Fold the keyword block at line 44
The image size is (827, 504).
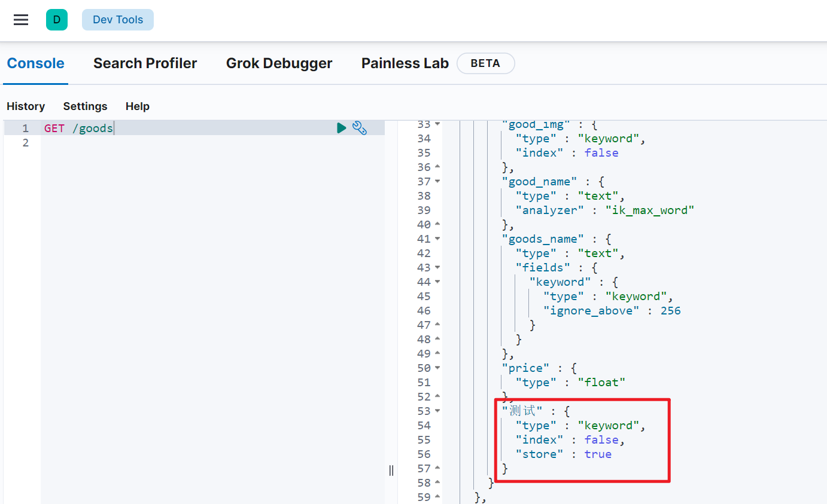coord(437,282)
